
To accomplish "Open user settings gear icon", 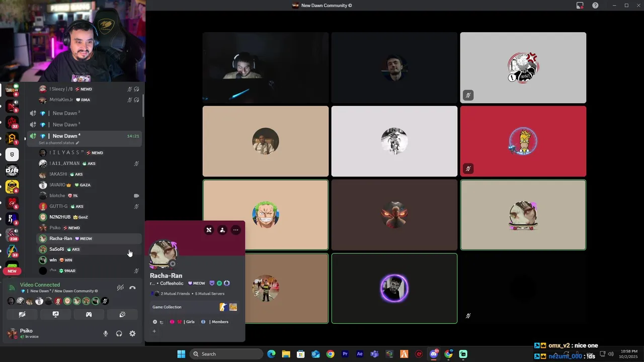I will click(x=132, y=333).
